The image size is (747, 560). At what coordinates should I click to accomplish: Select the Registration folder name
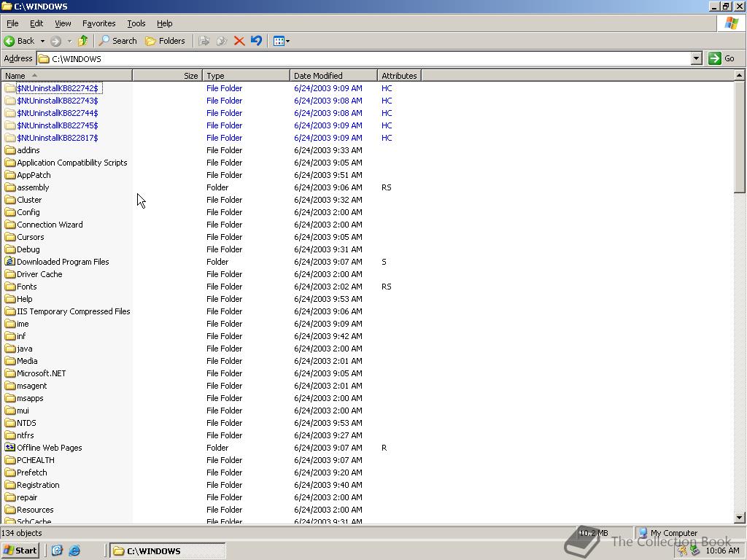point(38,485)
